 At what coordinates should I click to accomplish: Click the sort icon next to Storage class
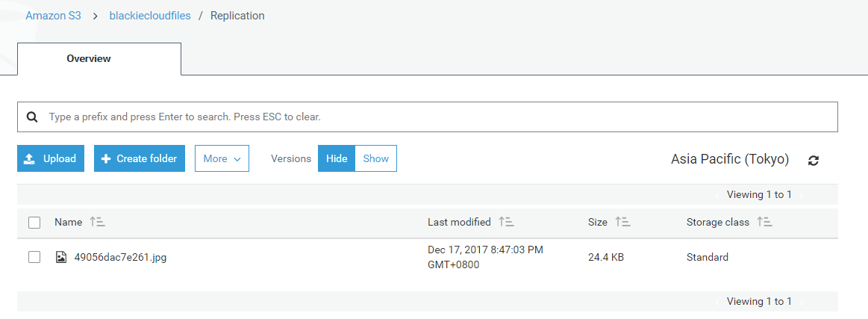point(764,222)
